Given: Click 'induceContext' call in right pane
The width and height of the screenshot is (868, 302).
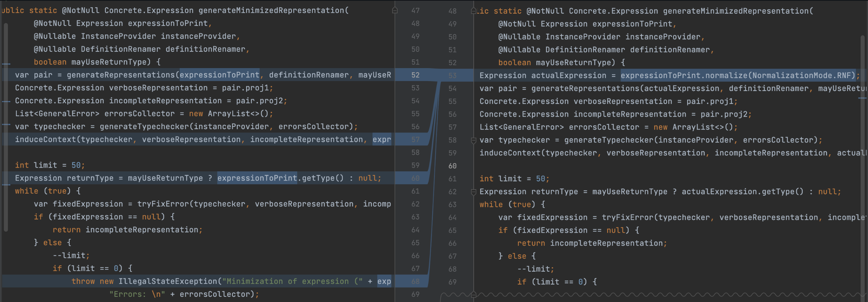Looking at the screenshot, I should click(x=673, y=153).
